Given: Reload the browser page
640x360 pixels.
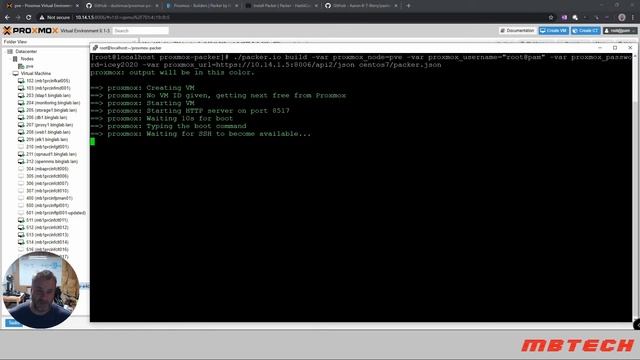Looking at the screenshot, I should point(29,18).
